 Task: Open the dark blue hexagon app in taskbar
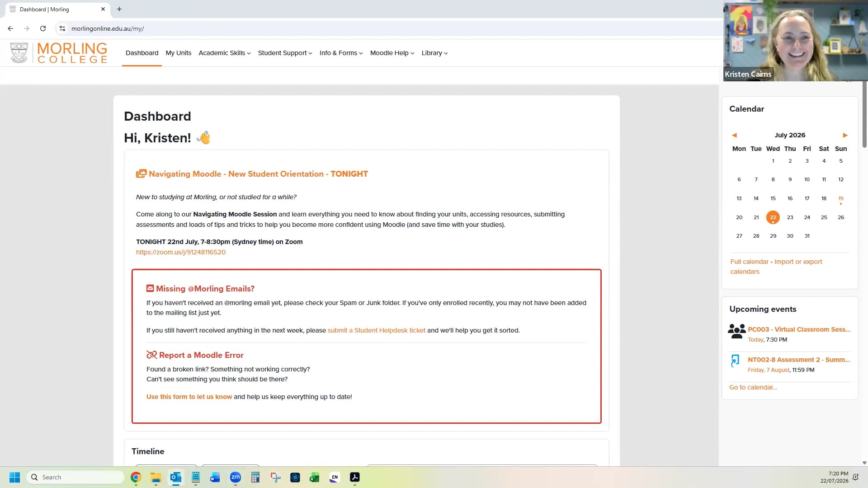[x=295, y=477]
